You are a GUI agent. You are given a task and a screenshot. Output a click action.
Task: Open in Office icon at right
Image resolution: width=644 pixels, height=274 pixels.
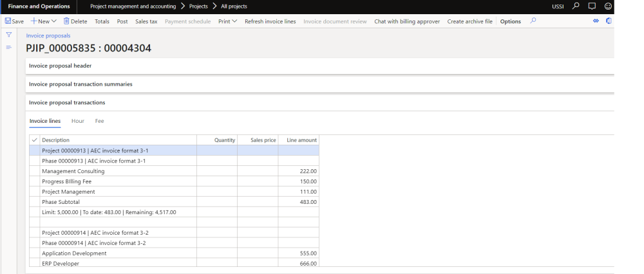(609, 21)
